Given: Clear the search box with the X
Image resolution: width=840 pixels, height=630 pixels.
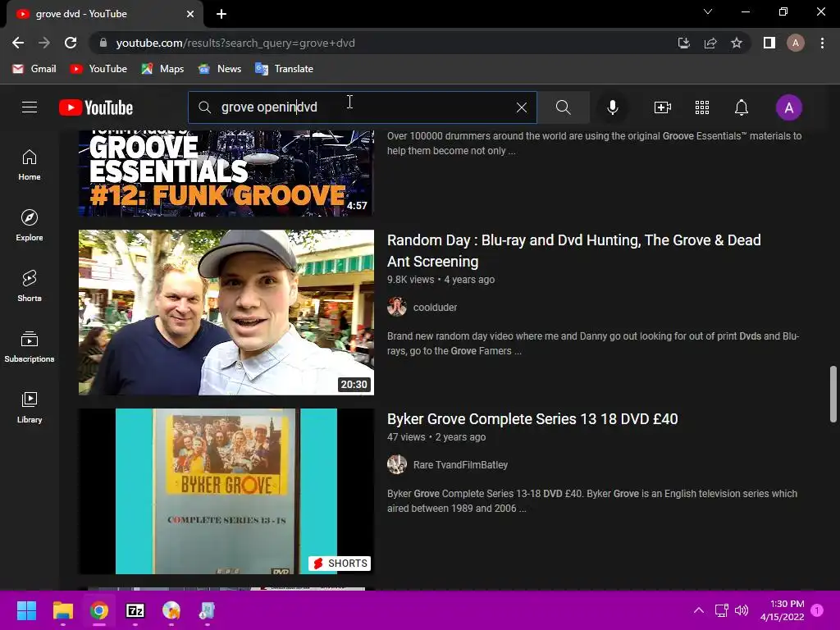Looking at the screenshot, I should pos(521,107).
